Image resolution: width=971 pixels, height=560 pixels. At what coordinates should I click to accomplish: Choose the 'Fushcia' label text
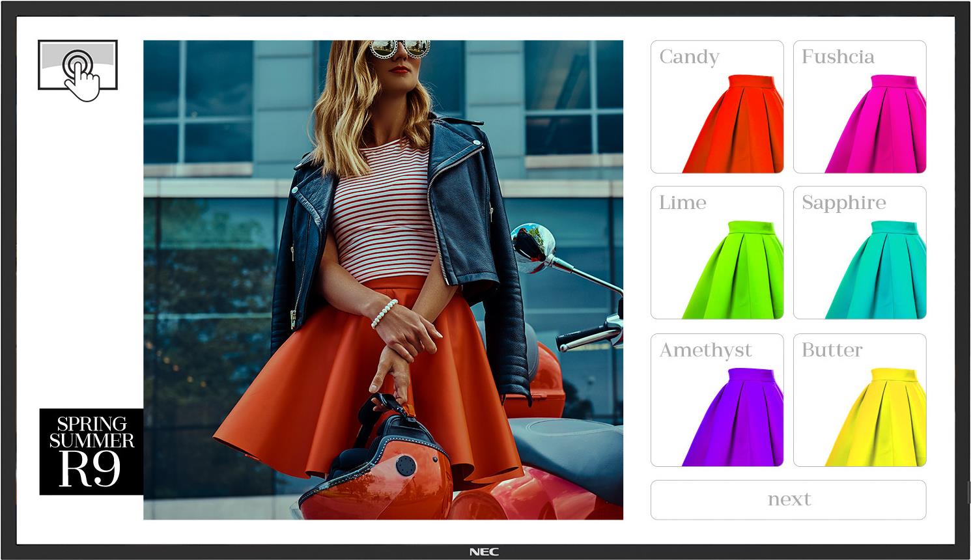click(837, 57)
